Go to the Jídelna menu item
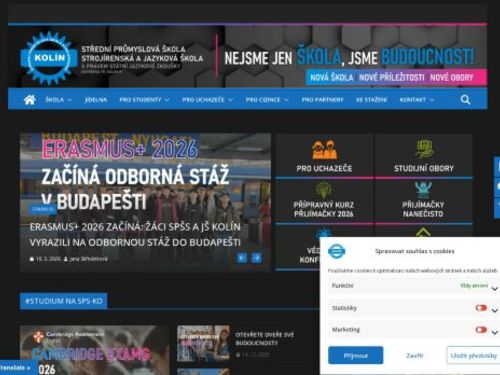Viewport: 500px width, 375px height. (x=96, y=100)
